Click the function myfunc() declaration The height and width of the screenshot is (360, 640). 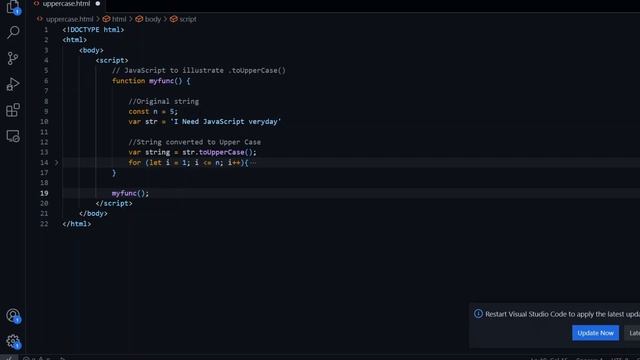151,81
